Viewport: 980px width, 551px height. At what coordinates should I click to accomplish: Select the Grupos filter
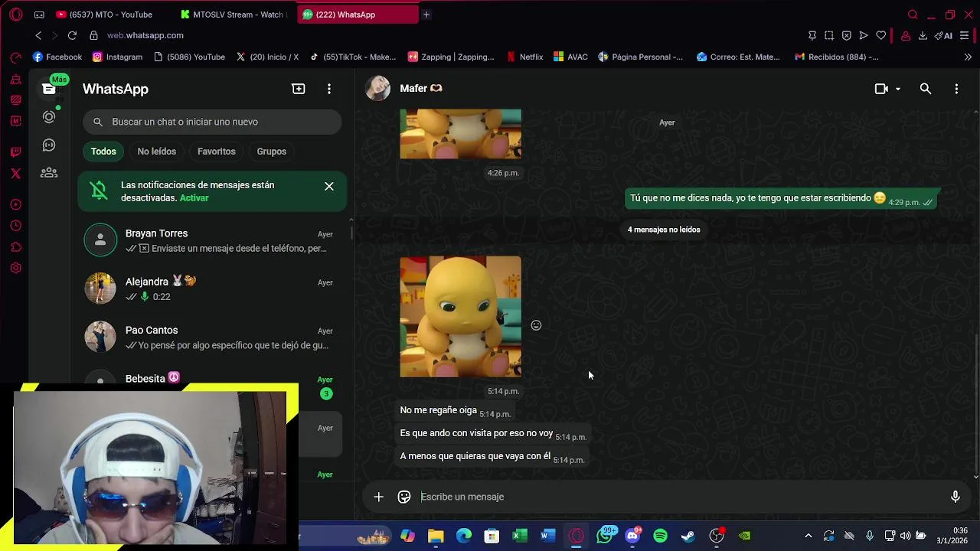(x=271, y=152)
